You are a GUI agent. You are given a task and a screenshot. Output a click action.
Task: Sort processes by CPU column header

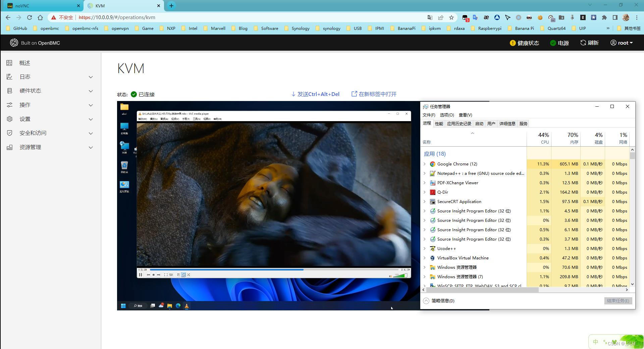pyautogui.click(x=539, y=138)
